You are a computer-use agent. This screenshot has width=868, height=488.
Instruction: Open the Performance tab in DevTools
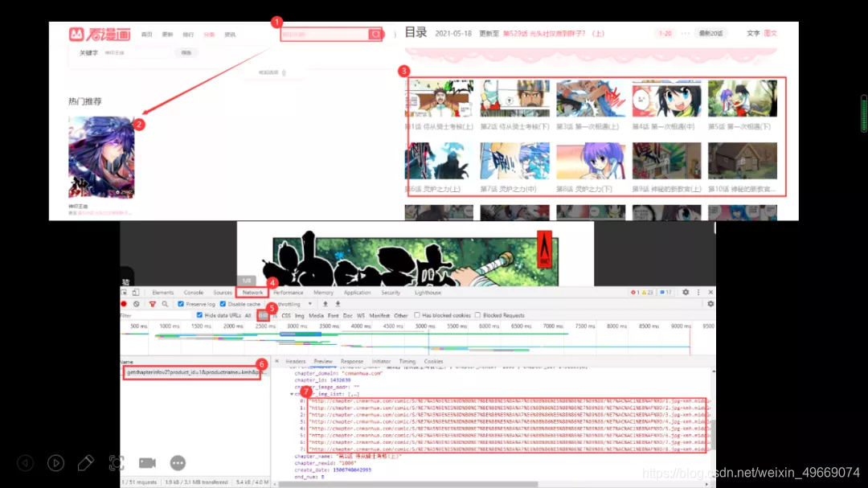[x=289, y=293]
